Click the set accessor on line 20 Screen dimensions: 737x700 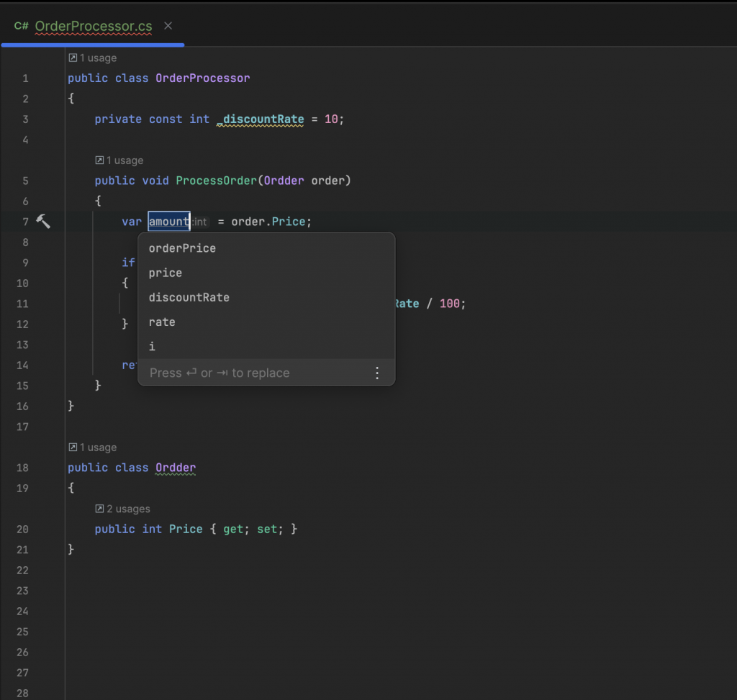tap(267, 529)
